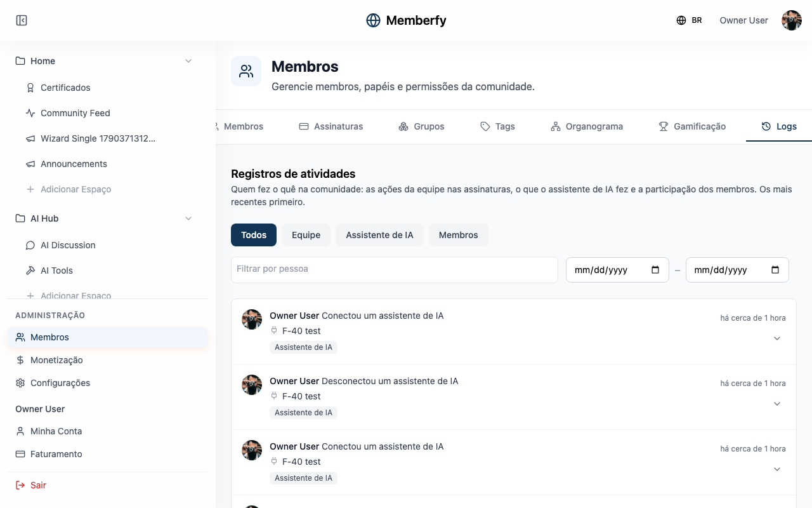The width and height of the screenshot is (812, 508).
Task: Filter logs by Assistente de IA
Action: tap(379, 235)
